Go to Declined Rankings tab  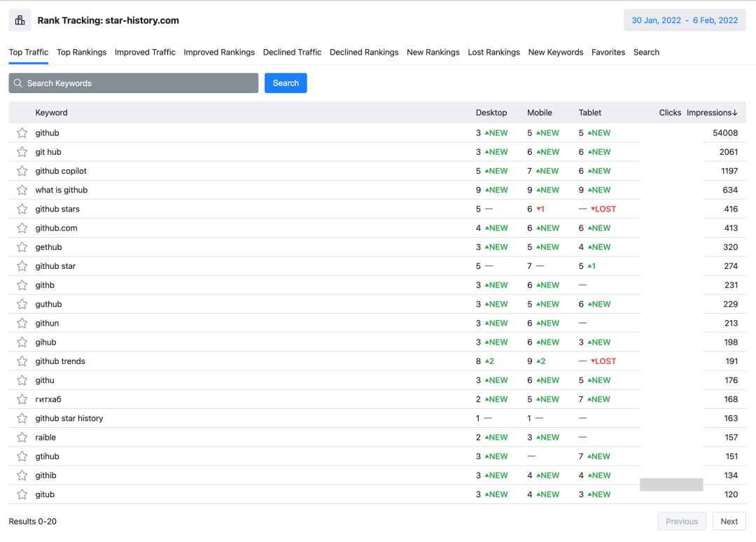coord(364,52)
